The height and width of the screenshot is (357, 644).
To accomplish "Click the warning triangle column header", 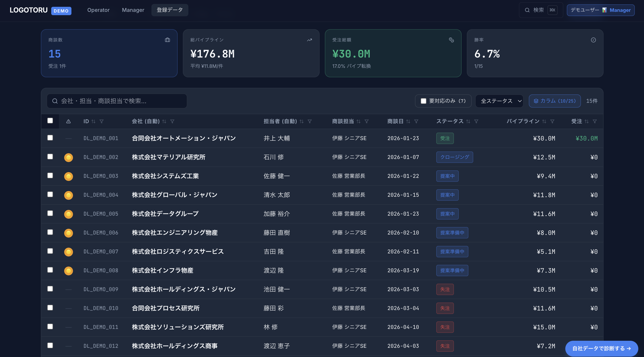I will (68, 121).
